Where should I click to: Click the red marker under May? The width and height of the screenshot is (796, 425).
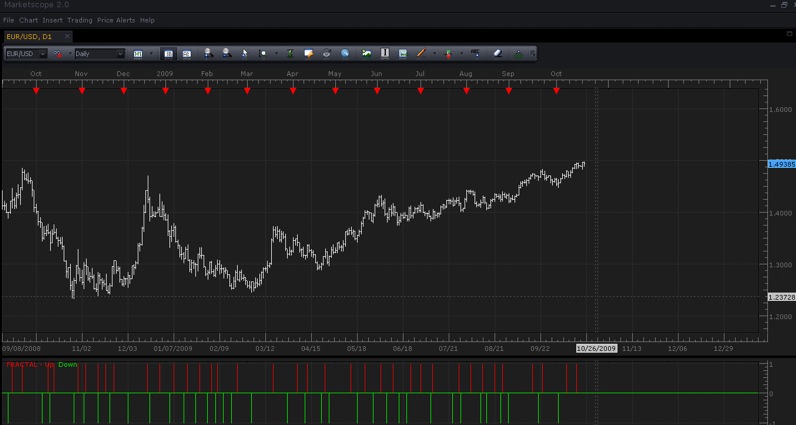tap(335, 91)
